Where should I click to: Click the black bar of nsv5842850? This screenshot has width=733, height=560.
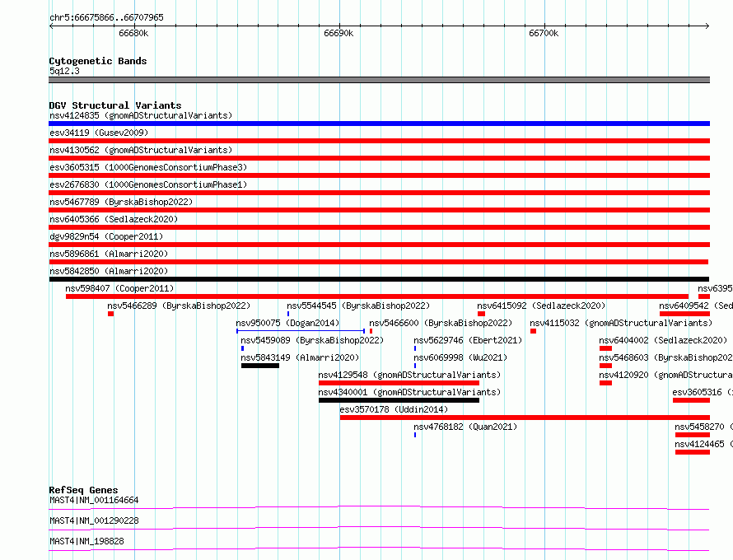[379, 279]
